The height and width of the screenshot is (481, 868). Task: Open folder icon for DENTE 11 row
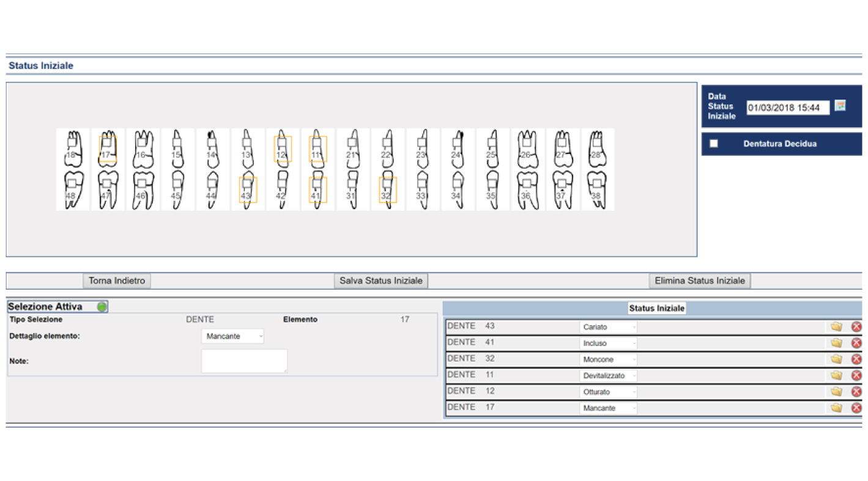[836, 375]
